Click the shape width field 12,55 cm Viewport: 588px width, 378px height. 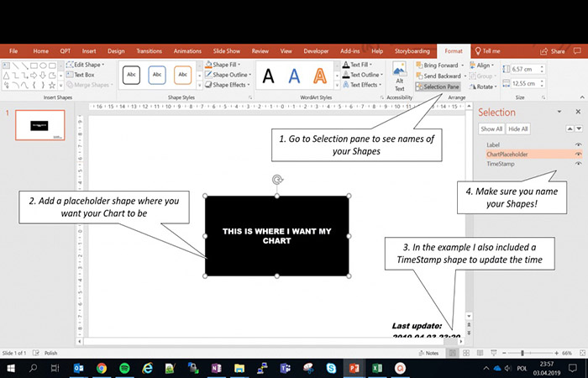523,84
